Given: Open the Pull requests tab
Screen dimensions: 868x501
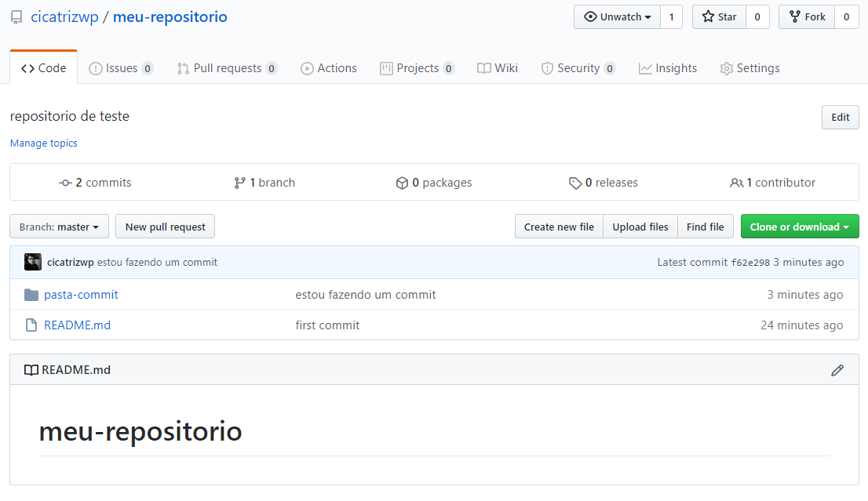Looking at the screenshot, I should point(227,68).
